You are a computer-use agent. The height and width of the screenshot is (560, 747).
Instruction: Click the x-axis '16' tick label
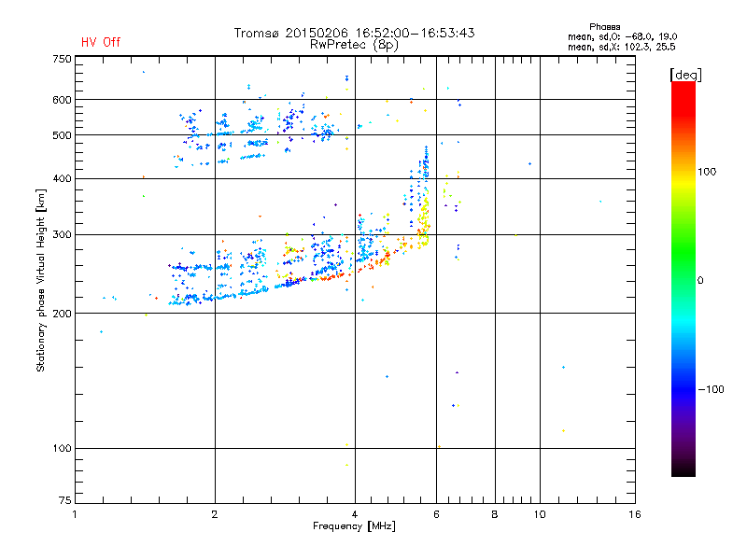(x=635, y=514)
